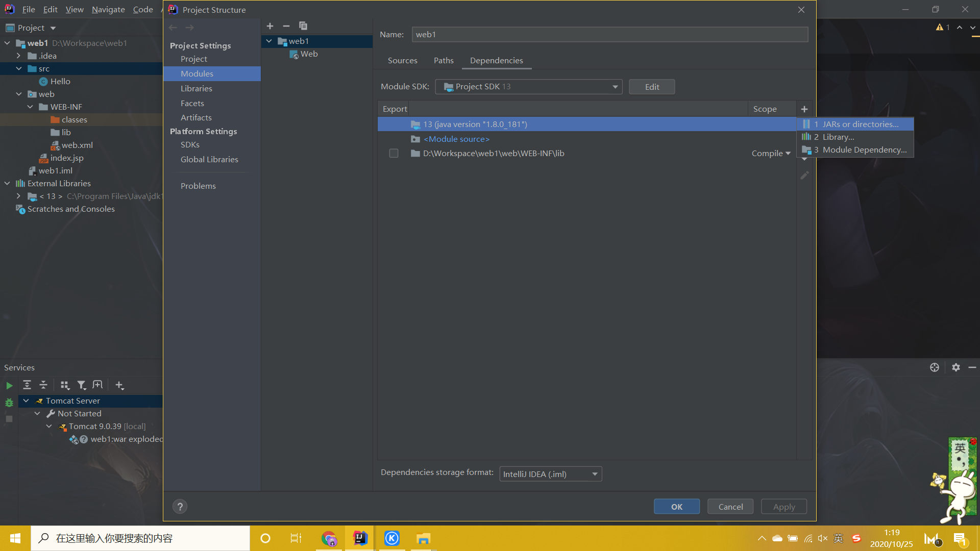Open Compile scope dropdown for lib
980x551 pixels.
tap(771, 154)
